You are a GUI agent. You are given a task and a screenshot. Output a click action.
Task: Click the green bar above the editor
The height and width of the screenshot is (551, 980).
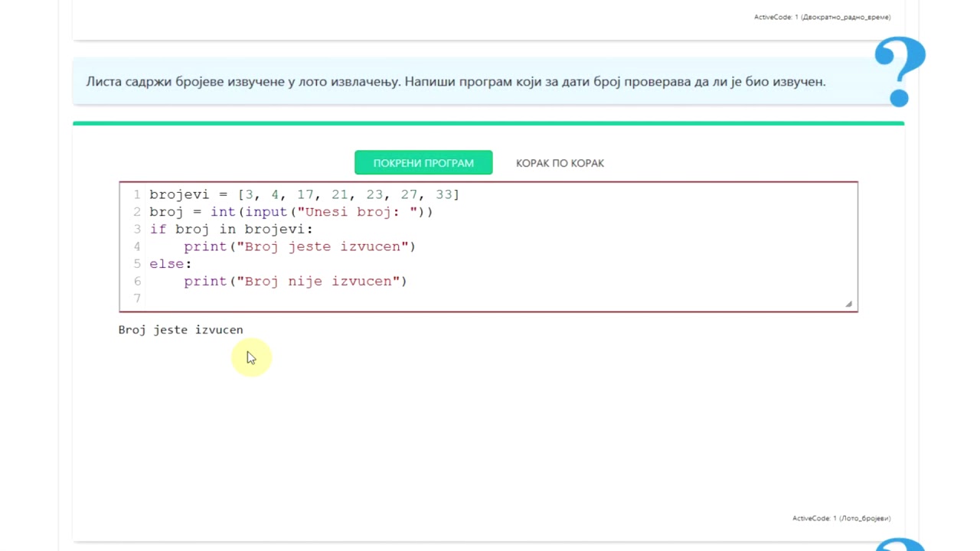488,122
